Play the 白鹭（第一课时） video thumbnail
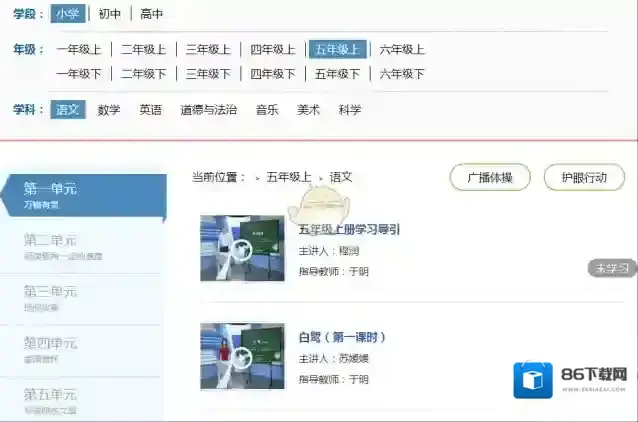638x422 pixels. [243, 356]
